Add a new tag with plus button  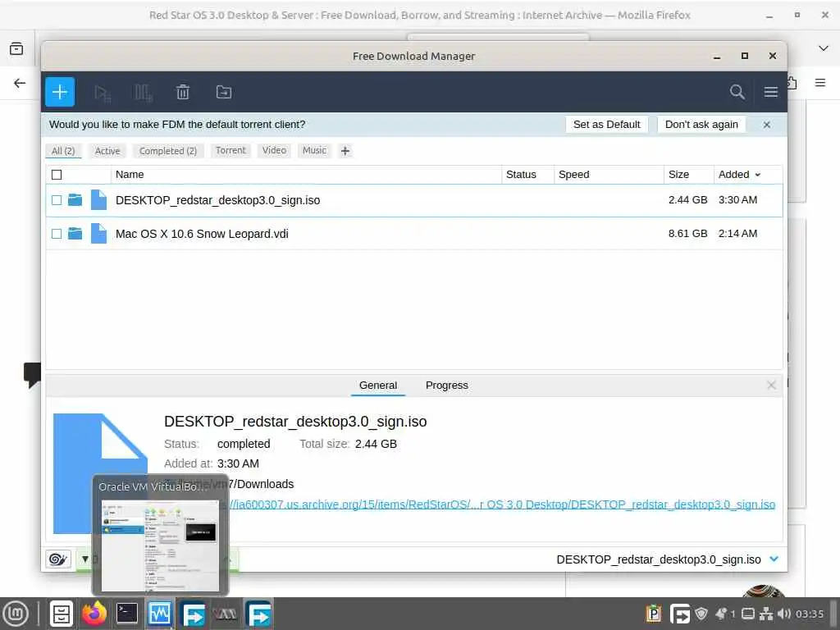pyautogui.click(x=345, y=151)
